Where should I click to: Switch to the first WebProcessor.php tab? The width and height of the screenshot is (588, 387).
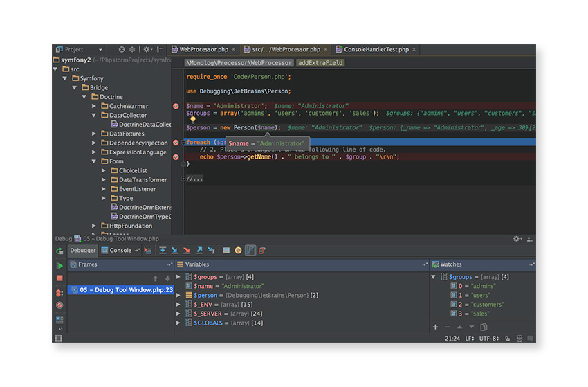203,50
